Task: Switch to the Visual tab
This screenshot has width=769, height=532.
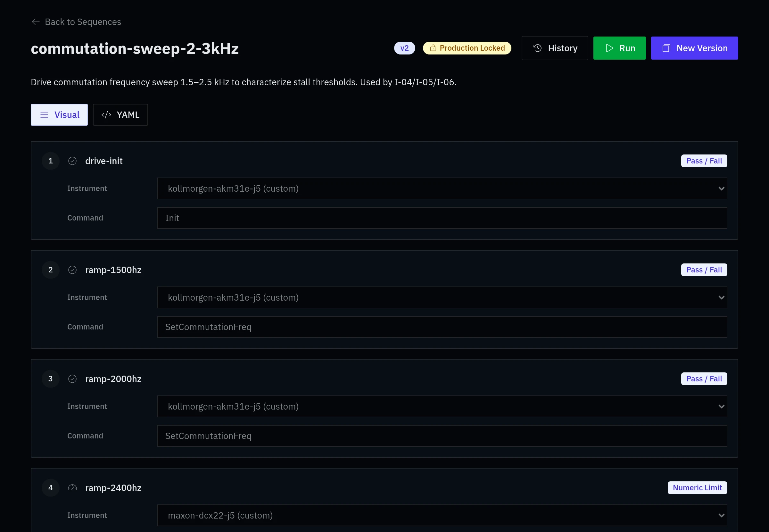Action: pyautogui.click(x=59, y=115)
